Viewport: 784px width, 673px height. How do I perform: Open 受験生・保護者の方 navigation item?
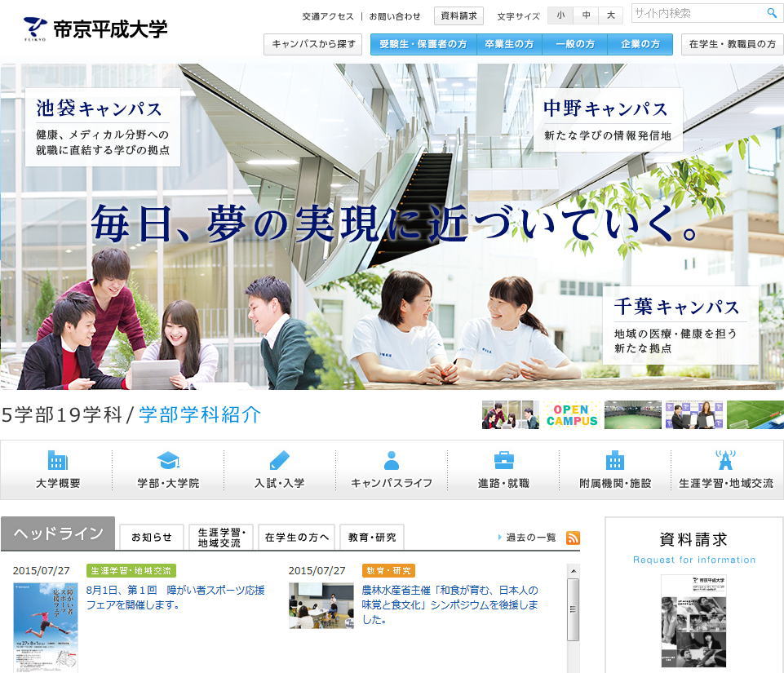[x=423, y=45]
